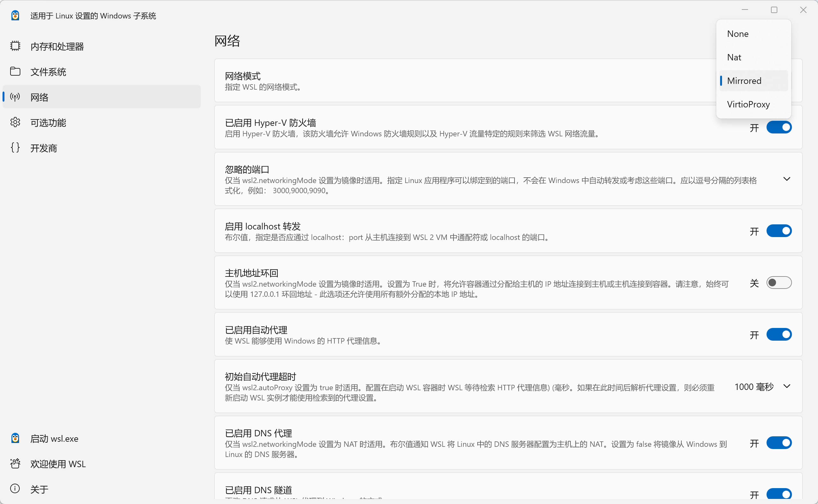
Task: Click the welcome party icon beside 欢迎使用 WSL
Action: [15, 463]
